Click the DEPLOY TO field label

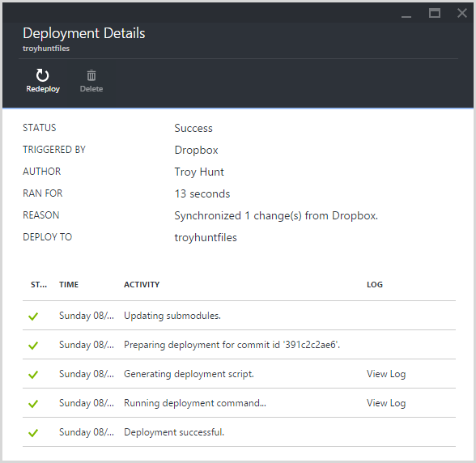pos(47,237)
